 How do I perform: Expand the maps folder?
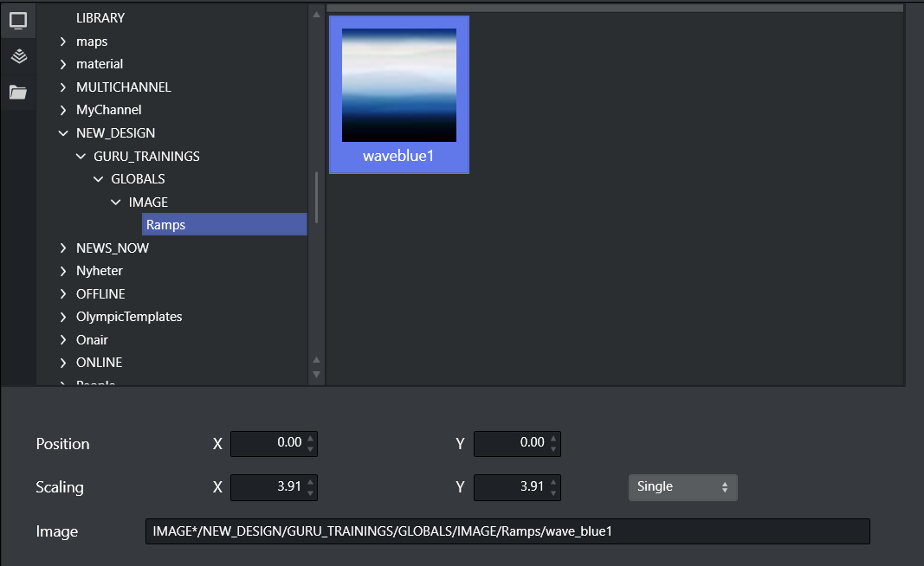coord(63,42)
